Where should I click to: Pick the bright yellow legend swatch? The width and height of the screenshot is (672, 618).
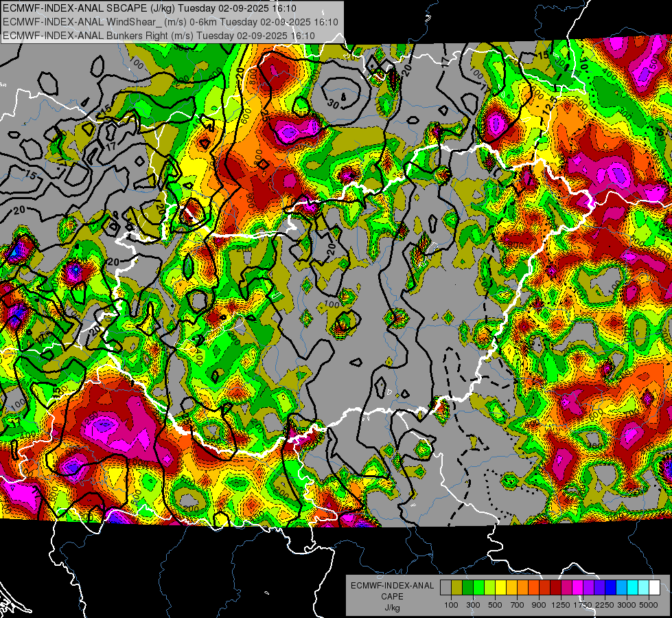coord(500,587)
